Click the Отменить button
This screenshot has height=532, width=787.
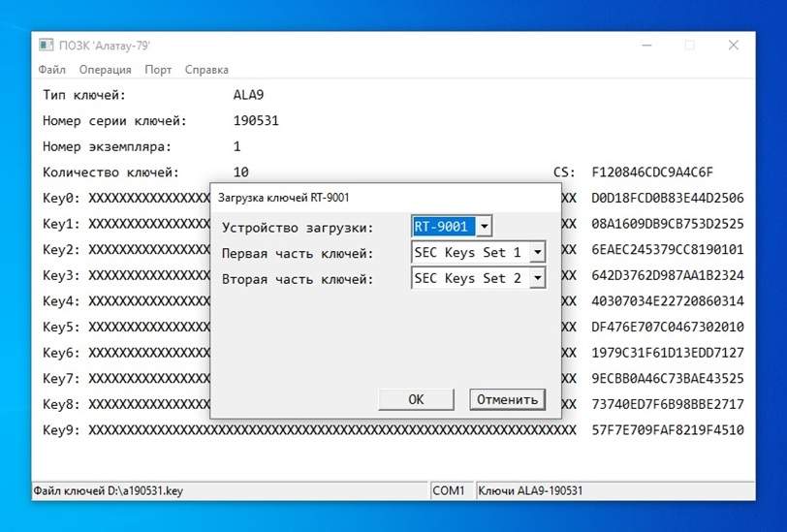coord(507,399)
